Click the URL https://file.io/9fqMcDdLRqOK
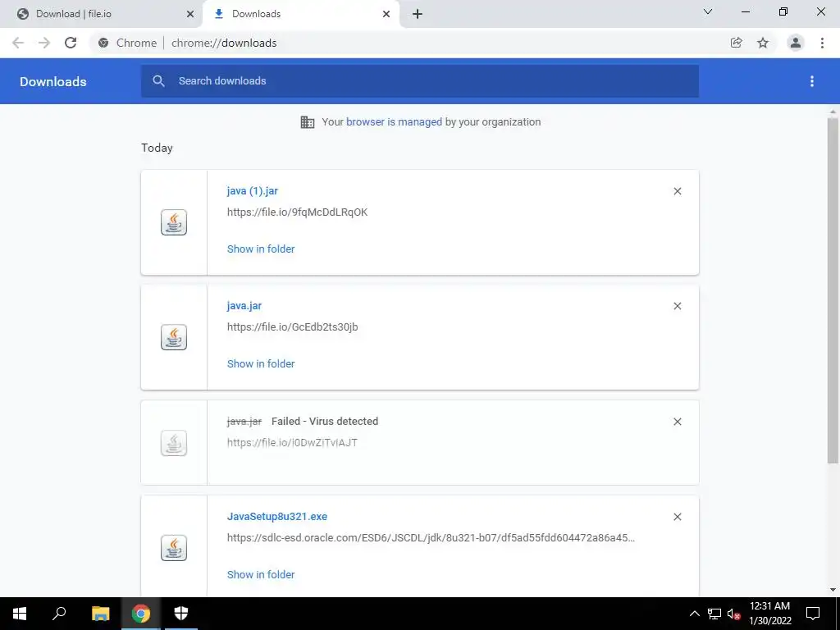This screenshot has width=840, height=630. (297, 212)
